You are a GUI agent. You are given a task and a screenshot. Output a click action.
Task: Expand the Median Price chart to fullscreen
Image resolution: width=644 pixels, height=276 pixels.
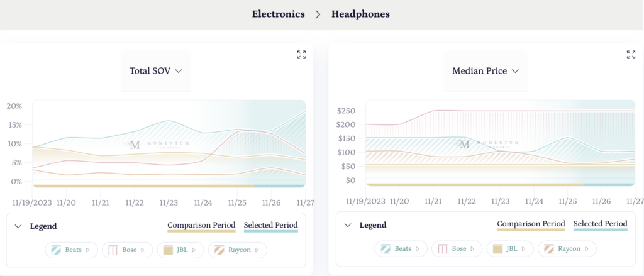(631, 55)
